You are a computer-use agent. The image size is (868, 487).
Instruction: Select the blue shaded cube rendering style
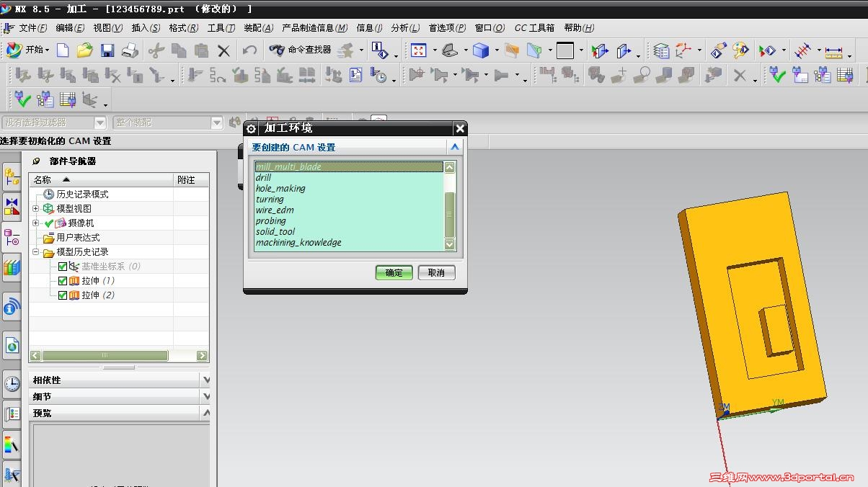tap(481, 50)
